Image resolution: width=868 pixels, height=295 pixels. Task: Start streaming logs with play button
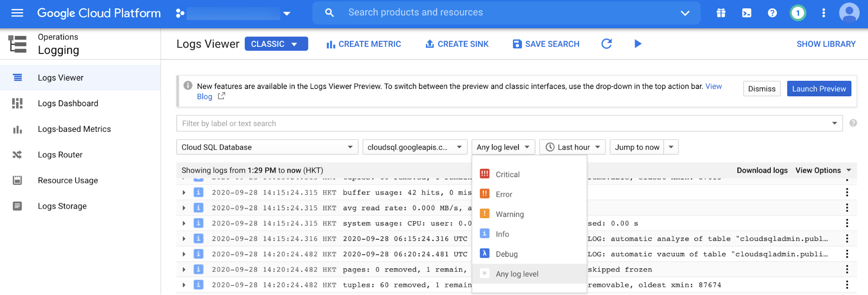click(637, 44)
